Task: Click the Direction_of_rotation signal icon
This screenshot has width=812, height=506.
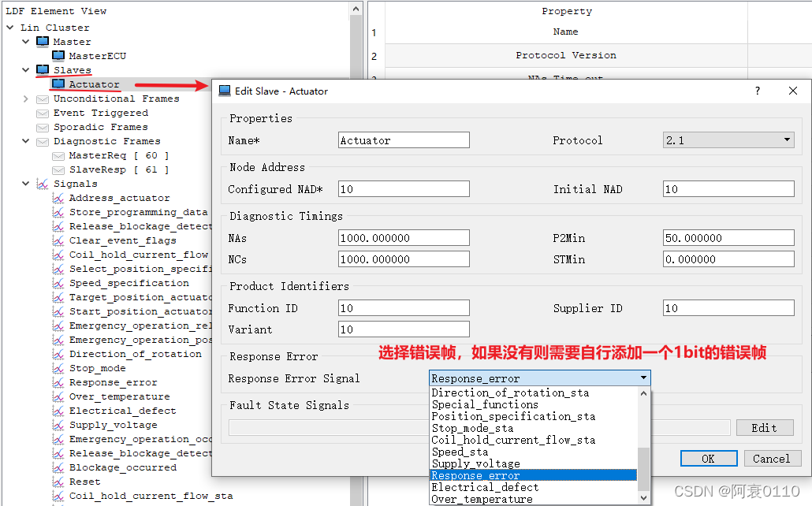Action: [x=58, y=354]
